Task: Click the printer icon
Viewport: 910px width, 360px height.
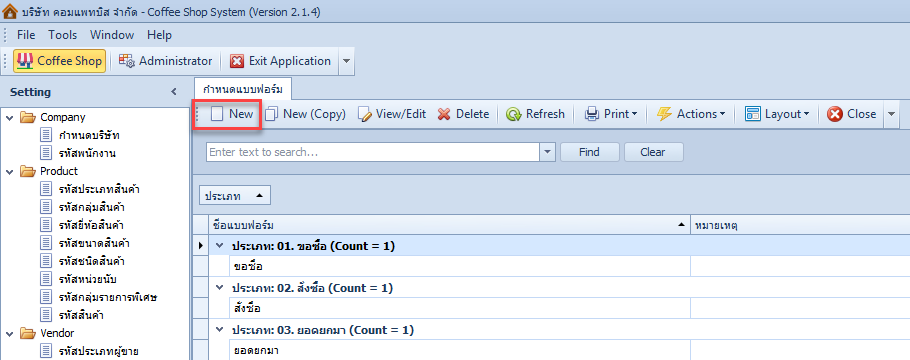Action: pyautogui.click(x=591, y=114)
